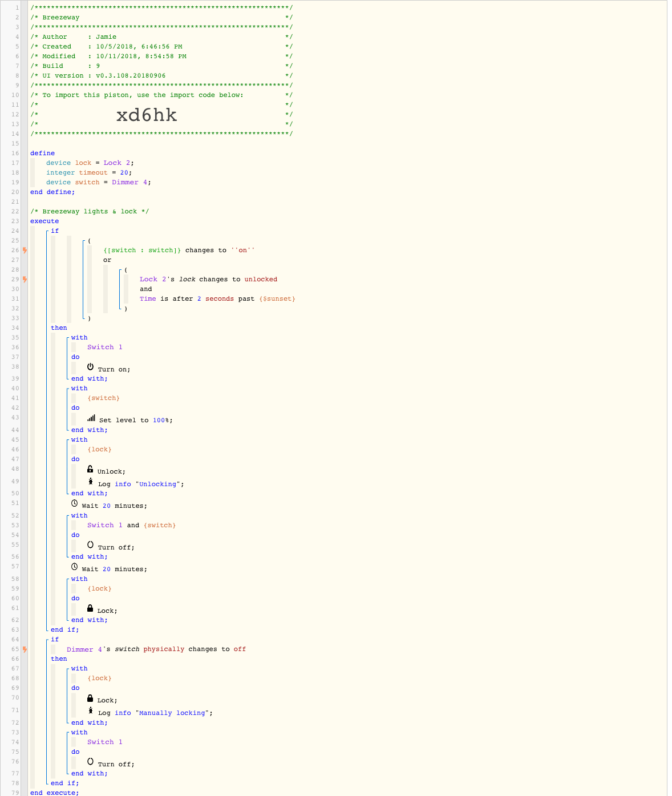672x796 pixels.
Task: Click the '{lock}' variable on line 68
Action: click(x=99, y=678)
